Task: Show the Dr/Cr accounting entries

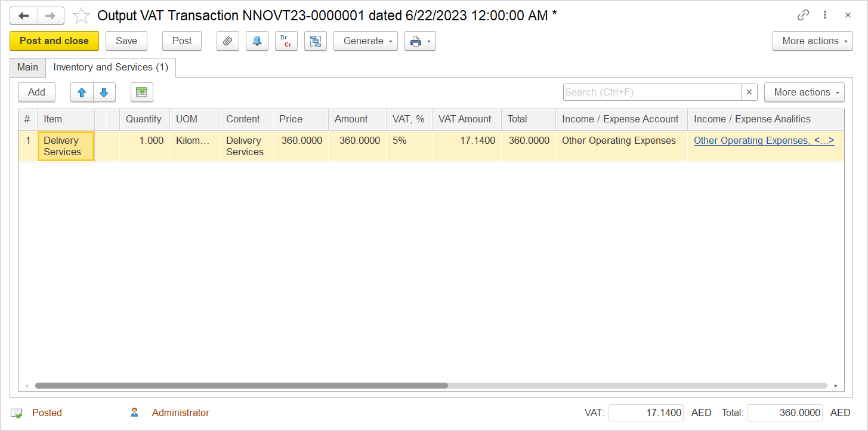Action: pos(286,41)
